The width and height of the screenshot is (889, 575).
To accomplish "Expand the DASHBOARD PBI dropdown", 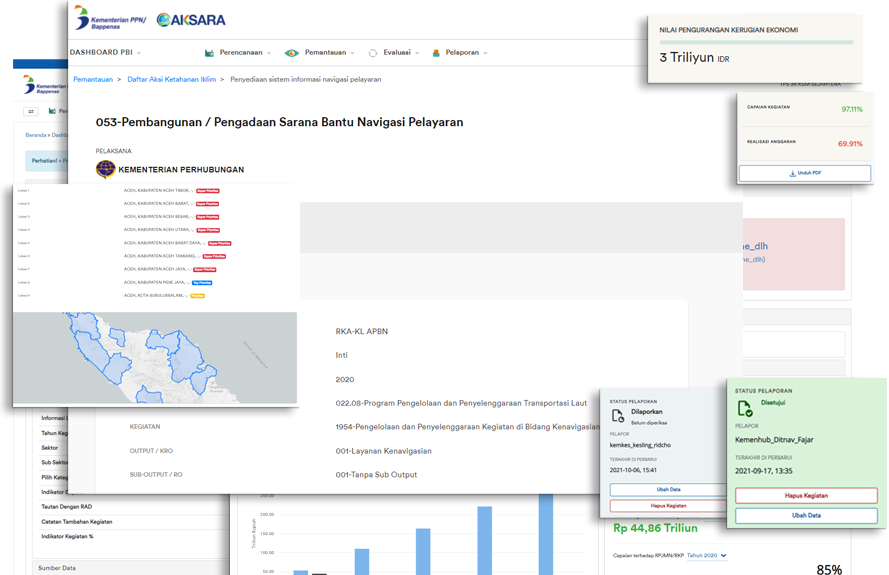I will pyautogui.click(x=105, y=52).
